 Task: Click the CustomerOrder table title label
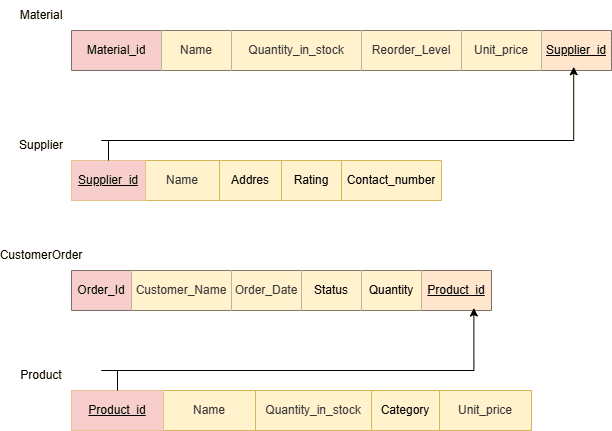41,255
